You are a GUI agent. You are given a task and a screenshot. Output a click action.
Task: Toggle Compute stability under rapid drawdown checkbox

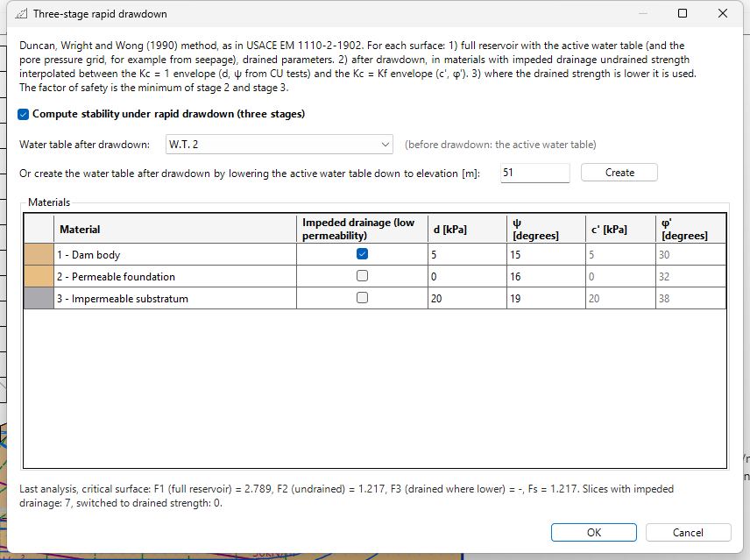[23, 114]
